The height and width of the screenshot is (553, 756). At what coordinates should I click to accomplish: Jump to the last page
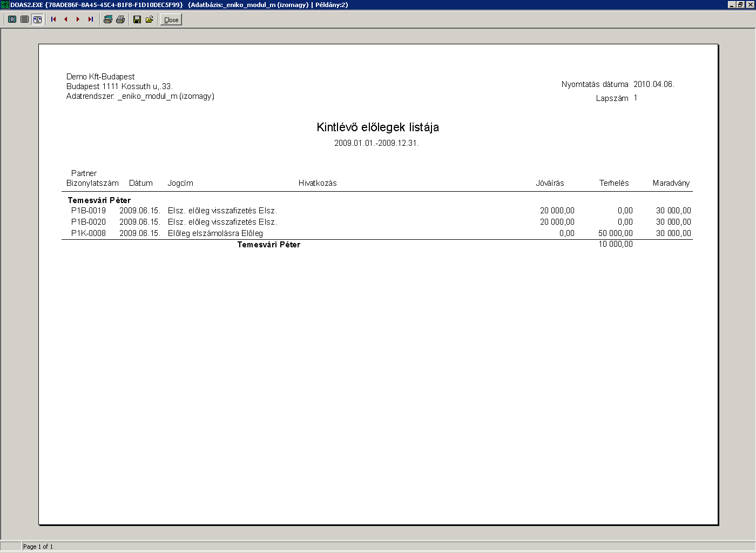91,19
